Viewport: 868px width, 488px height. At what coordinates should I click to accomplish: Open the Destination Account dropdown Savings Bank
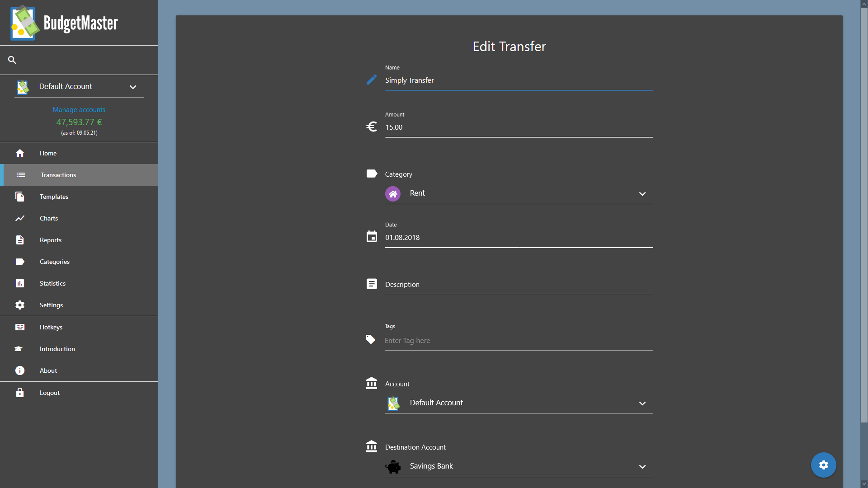pyautogui.click(x=519, y=466)
